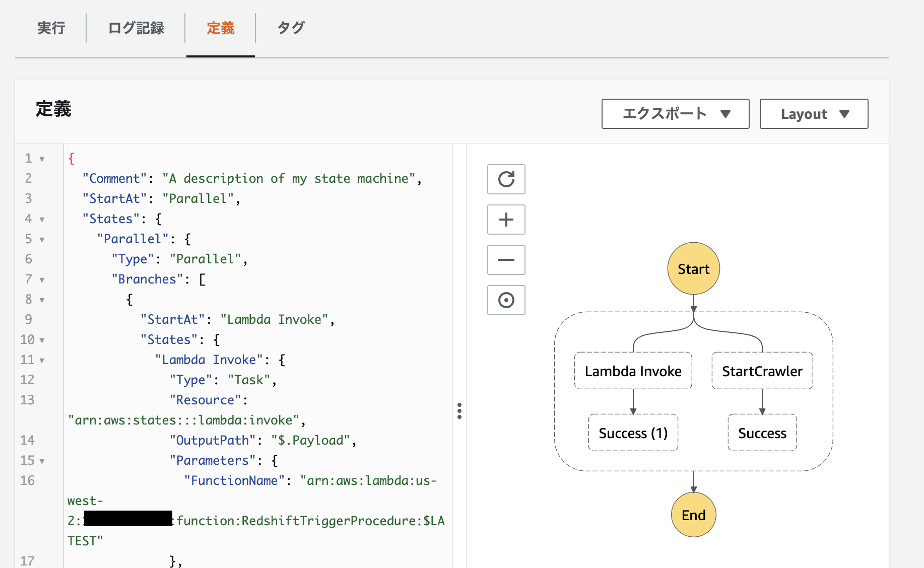Open the エクスポート dropdown menu
Image resolution: width=924 pixels, height=568 pixels.
coord(675,114)
